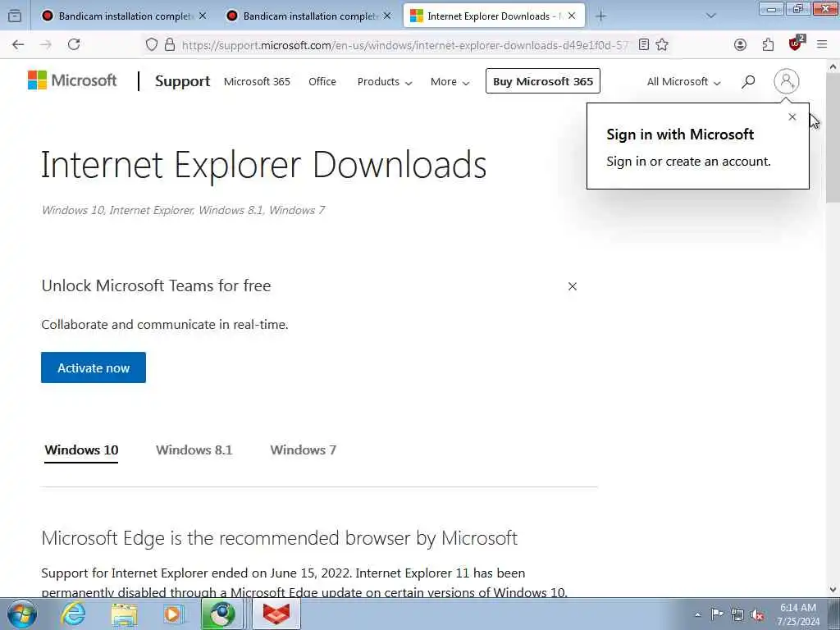
Task: Open the tracking protection shield icon
Action: pos(152,45)
